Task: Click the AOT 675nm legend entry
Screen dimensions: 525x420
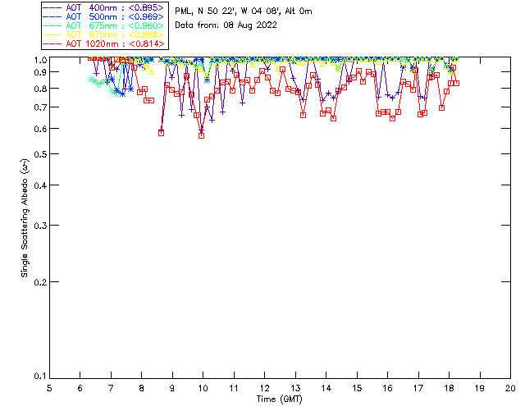Action: [x=105, y=25]
